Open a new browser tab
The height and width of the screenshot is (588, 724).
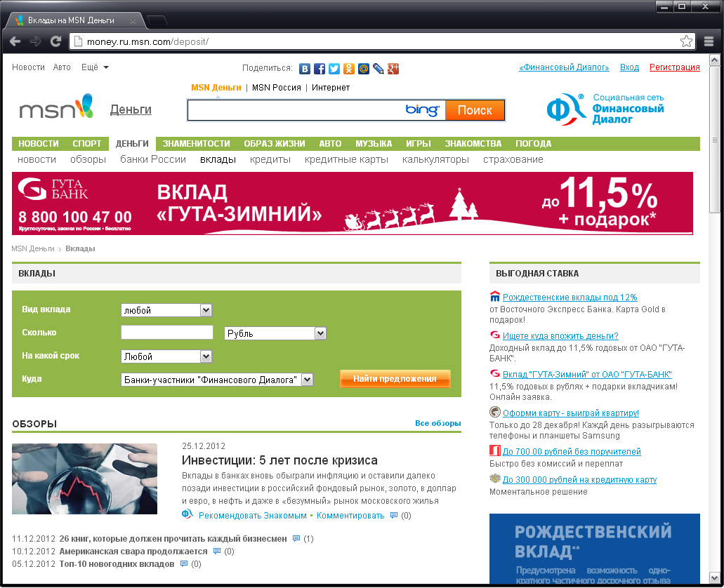[x=157, y=20]
